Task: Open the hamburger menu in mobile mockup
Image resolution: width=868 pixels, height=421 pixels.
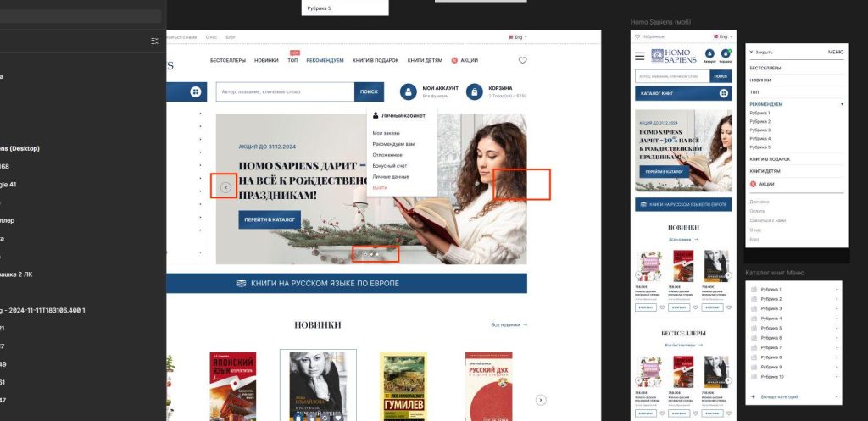Action: pyautogui.click(x=640, y=56)
